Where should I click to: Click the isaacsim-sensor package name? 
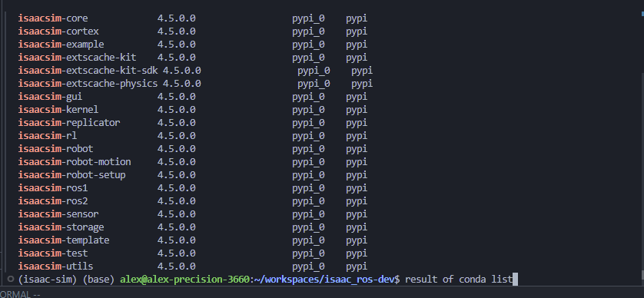pos(58,215)
